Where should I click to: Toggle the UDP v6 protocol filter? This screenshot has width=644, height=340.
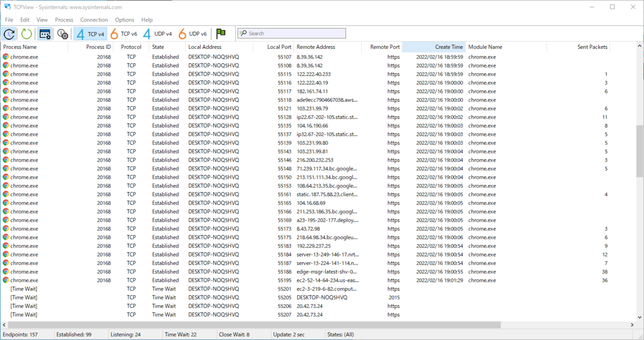(x=192, y=34)
